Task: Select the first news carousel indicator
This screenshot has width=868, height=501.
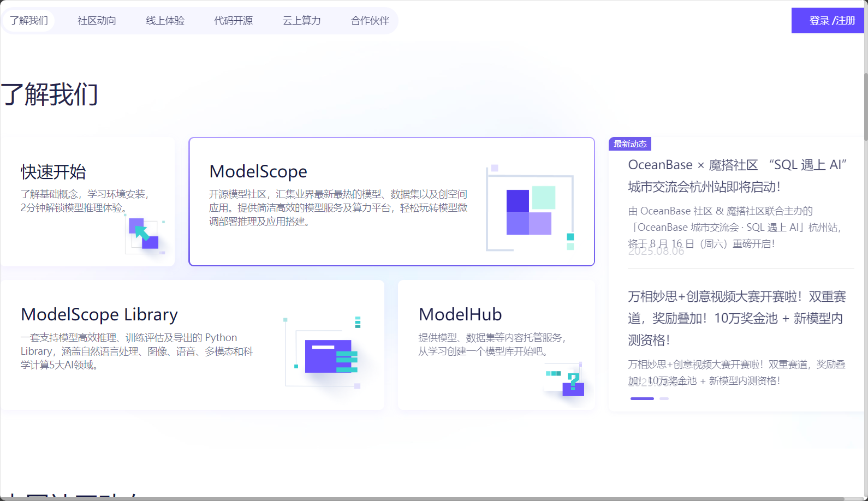Action: click(x=642, y=398)
